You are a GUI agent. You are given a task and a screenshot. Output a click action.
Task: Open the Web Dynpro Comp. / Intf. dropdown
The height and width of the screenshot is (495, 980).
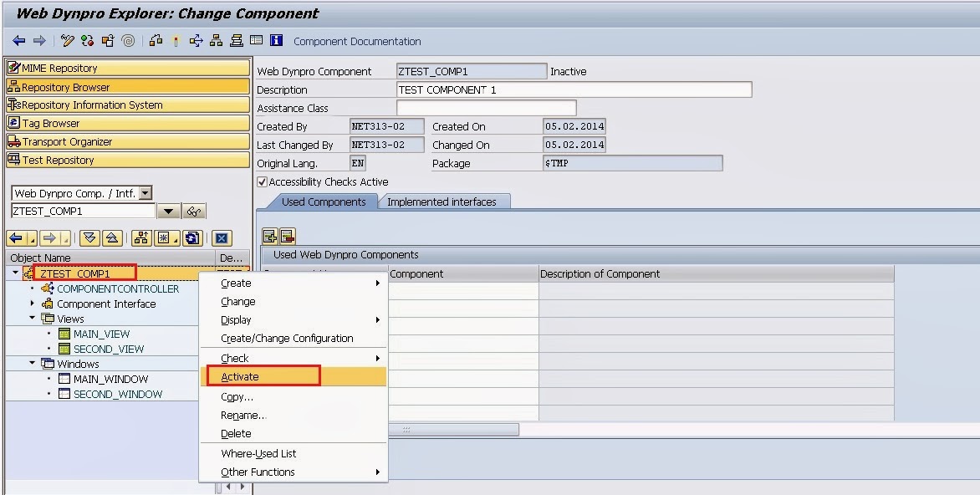[x=145, y=193]
